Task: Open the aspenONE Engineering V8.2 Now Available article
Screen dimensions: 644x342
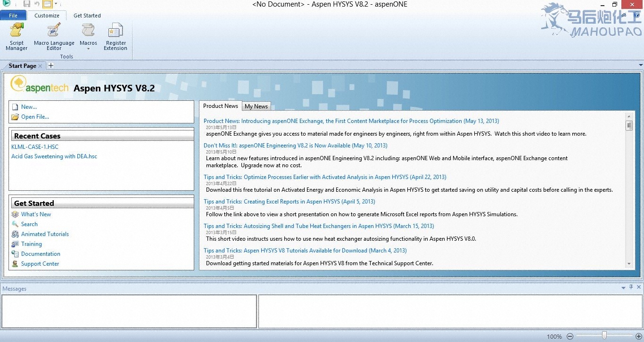Action: (x=296, y=146)
